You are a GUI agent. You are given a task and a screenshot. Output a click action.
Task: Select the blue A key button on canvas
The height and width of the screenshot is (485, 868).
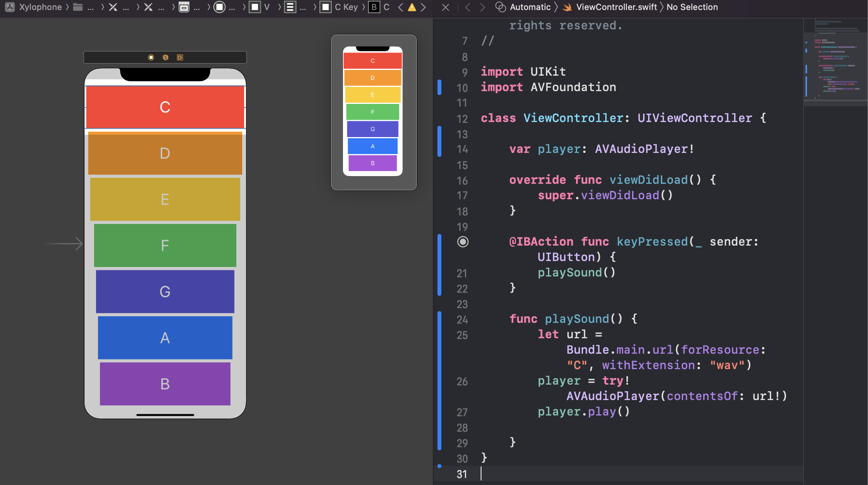tap(165, 337)
